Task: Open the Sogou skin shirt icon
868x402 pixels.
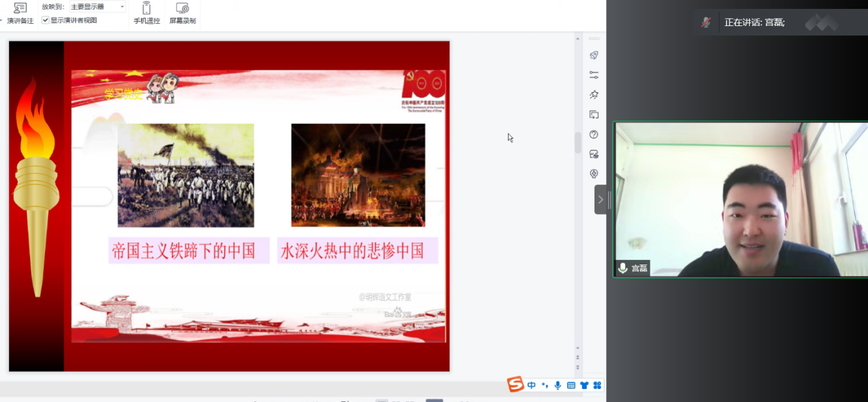Action: [x=583, y=384]
